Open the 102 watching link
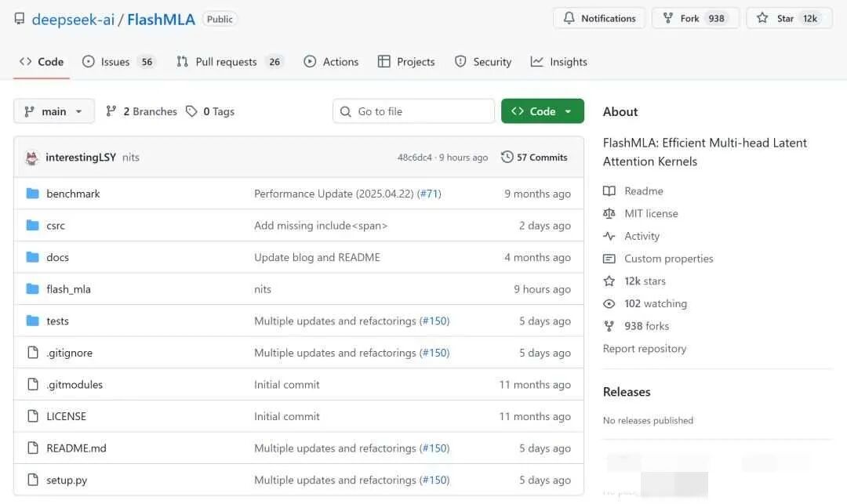Screen dimensions: 847x504 click(656, 304)
